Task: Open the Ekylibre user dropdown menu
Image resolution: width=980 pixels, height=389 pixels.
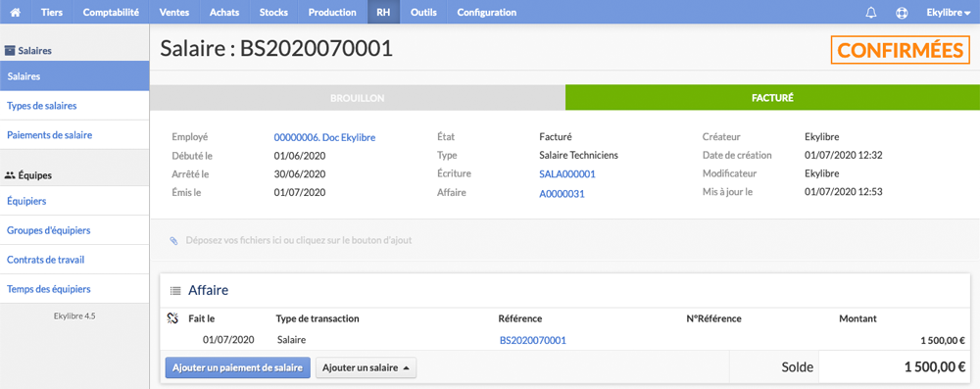Action: click(948, 12)
